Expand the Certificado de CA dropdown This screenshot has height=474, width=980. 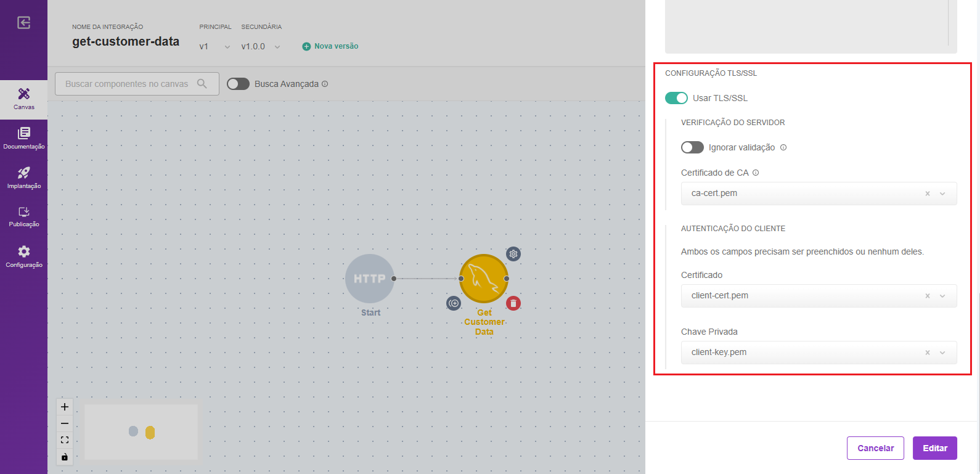942,194
